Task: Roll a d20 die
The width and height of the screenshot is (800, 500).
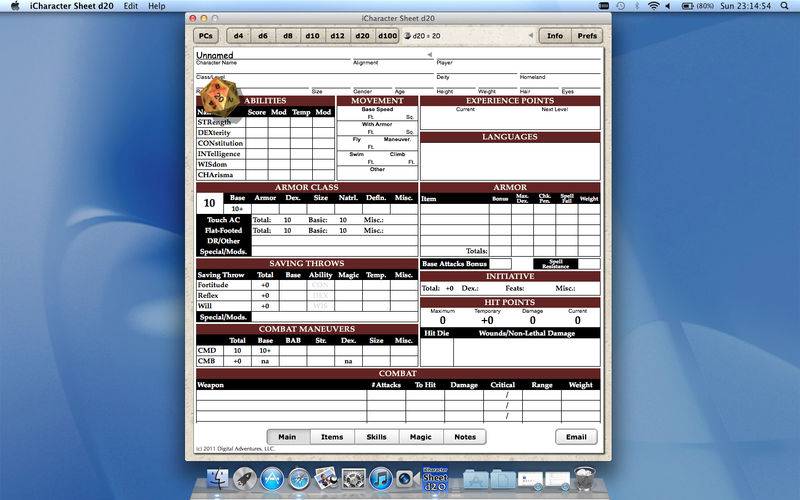Action: pos(362,36)
